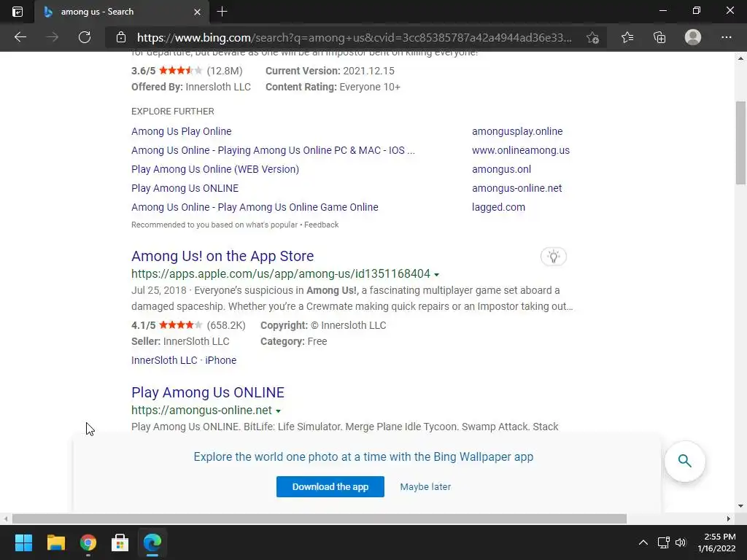The image size is (747, 560).
Task: Go back using the browser back arrow
Action: 20,37
